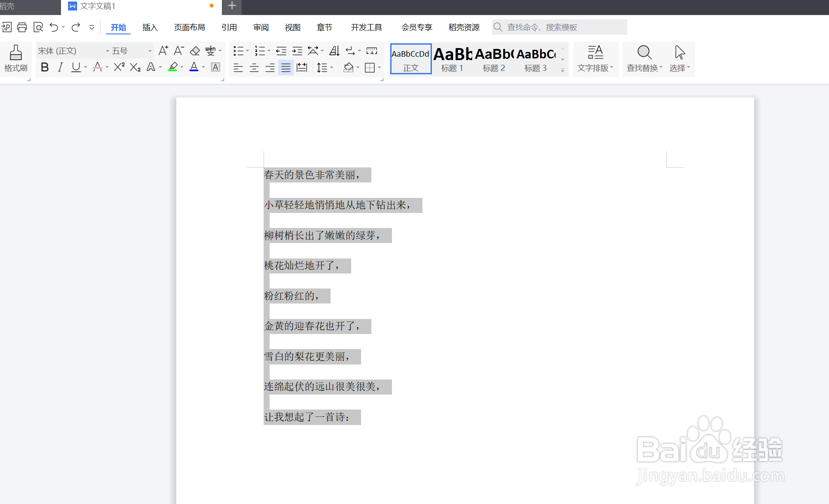This screenshot has width=829, height=504.
Task: Expand the styles gallery more arrow
Action: 562,70
